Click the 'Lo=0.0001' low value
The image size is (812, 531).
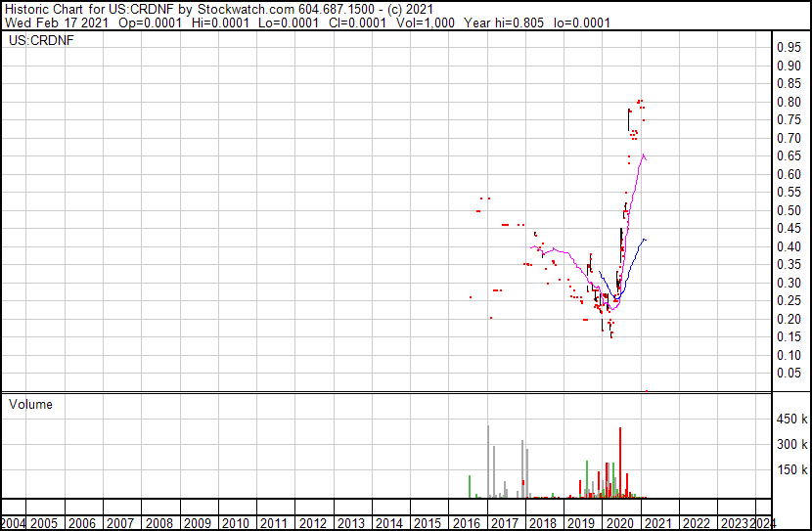click(289, 22)
